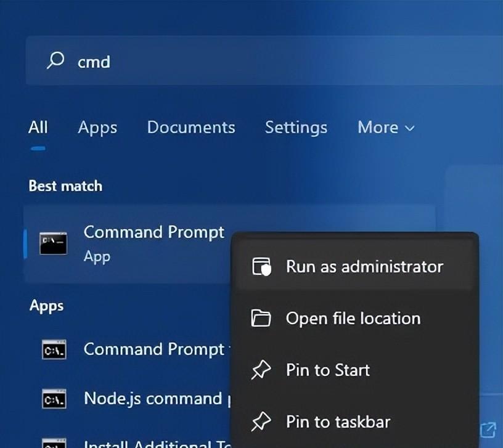Switch to the Documents filter tab
Screen dimensions: 503x448
[191, 128]
